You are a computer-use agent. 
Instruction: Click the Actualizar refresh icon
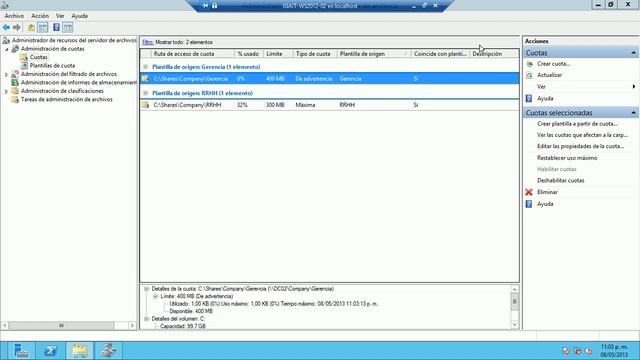click(529, 75)
